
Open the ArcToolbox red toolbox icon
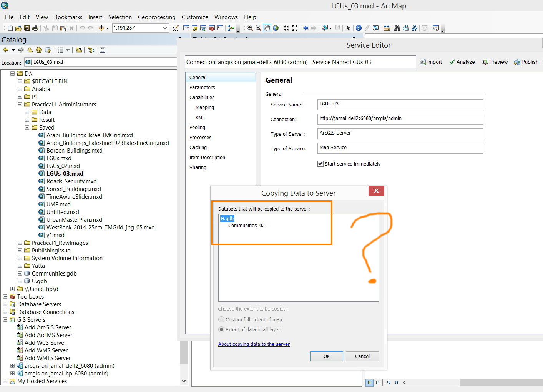[x=212, y=28]
